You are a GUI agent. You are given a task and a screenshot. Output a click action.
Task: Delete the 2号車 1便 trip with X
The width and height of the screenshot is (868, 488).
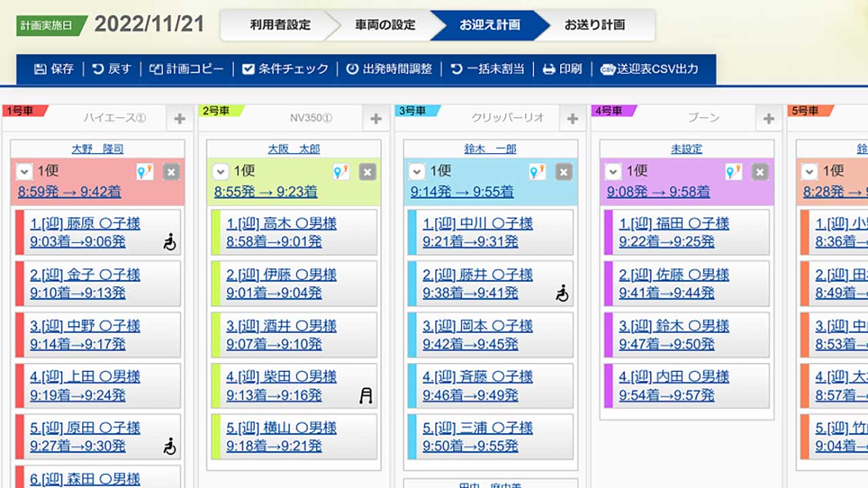[368, 172]
